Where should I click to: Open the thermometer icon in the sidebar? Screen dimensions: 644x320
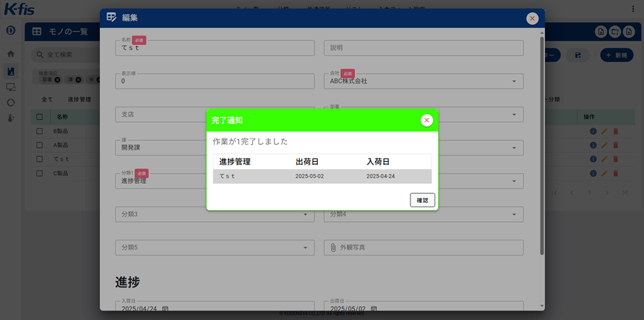tap(11, 118)
